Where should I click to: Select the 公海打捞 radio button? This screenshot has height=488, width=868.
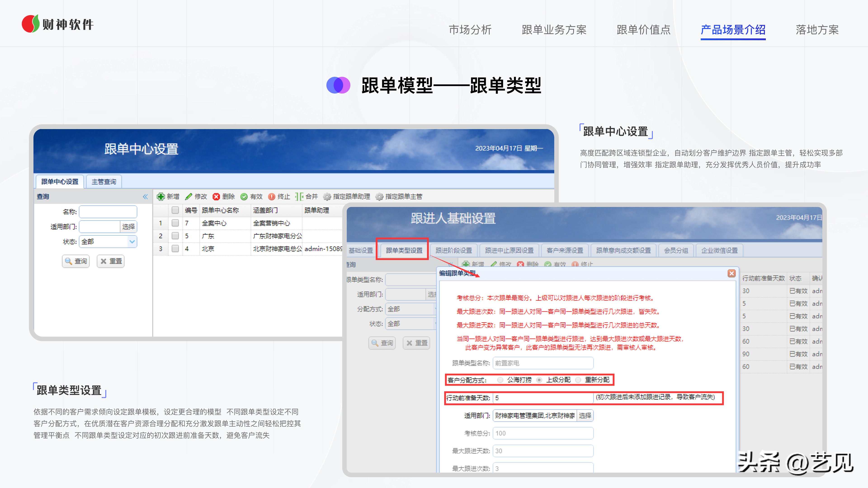point(500,380)
